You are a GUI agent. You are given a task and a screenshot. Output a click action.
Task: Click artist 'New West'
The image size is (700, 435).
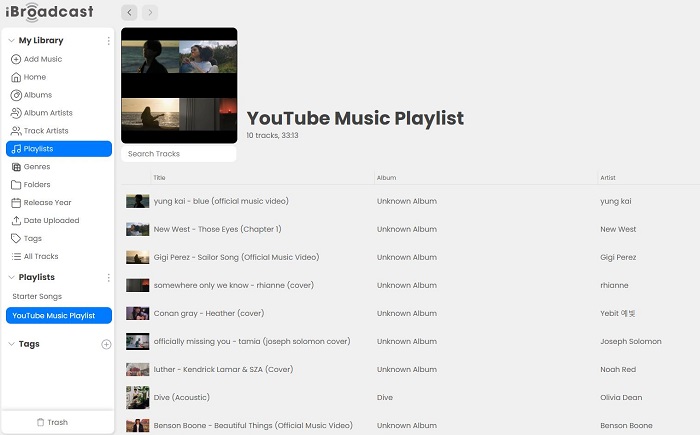click(618, 229)
